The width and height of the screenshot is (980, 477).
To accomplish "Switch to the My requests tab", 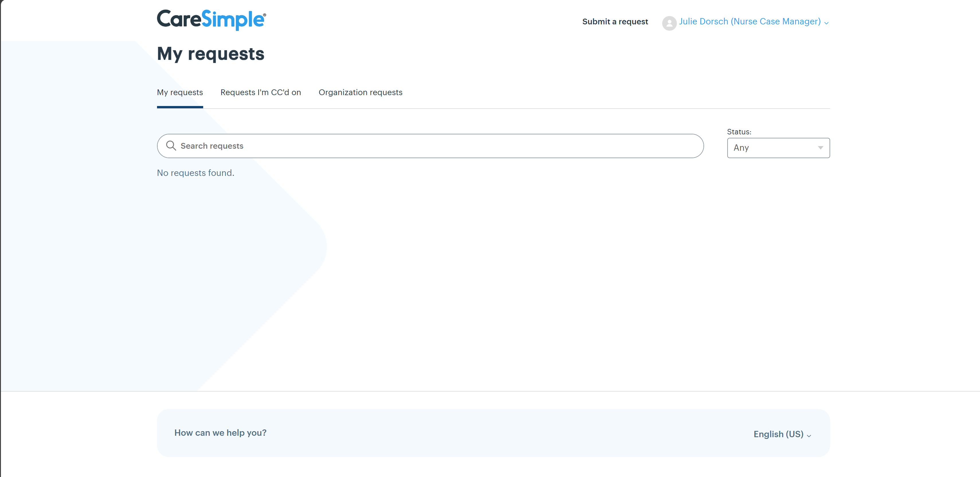I will pos(180,93).
